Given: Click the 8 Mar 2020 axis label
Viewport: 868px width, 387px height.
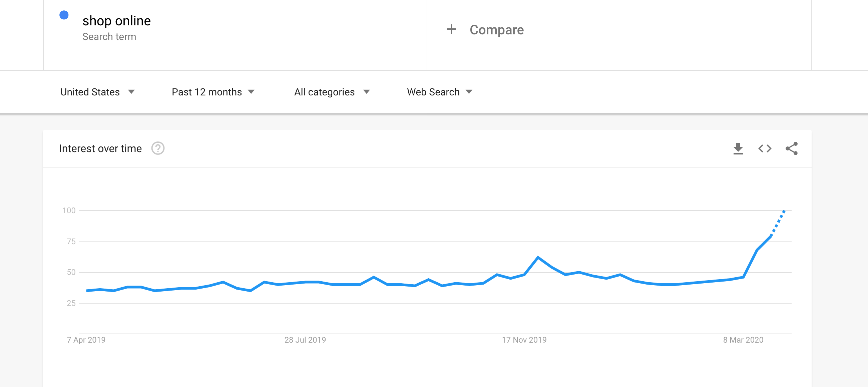Looking at the screenshot, I should (743, 340).
